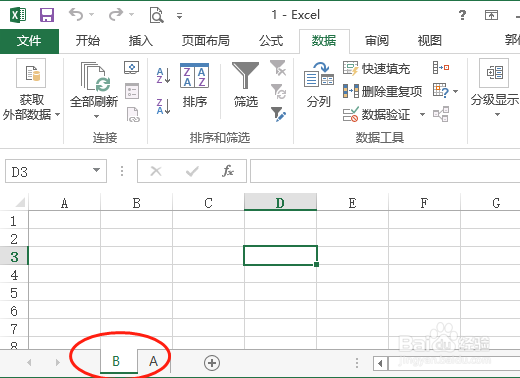The image size is (520, 378).
Task: Select the 数据 (Data) ribbon tab
Action: coord(324,41)
